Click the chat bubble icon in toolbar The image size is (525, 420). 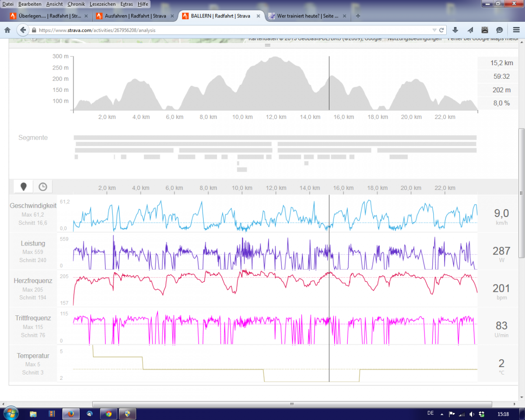point(499,30)
